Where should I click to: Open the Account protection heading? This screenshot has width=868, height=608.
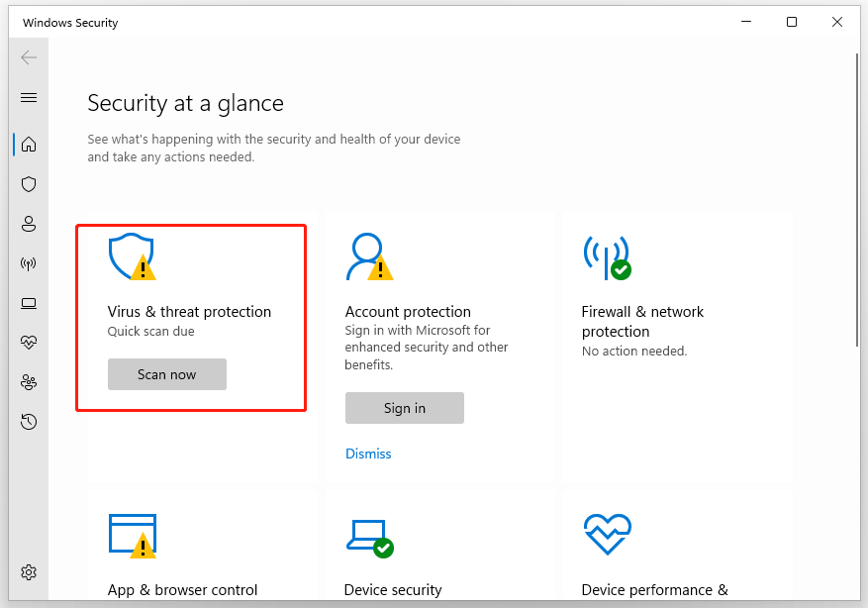pos(408,312)
